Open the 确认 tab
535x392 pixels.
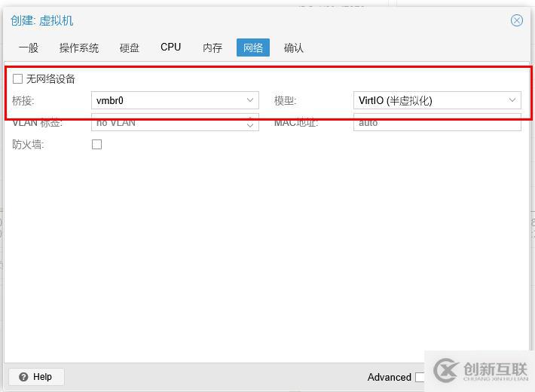click(x=294, y=47)
